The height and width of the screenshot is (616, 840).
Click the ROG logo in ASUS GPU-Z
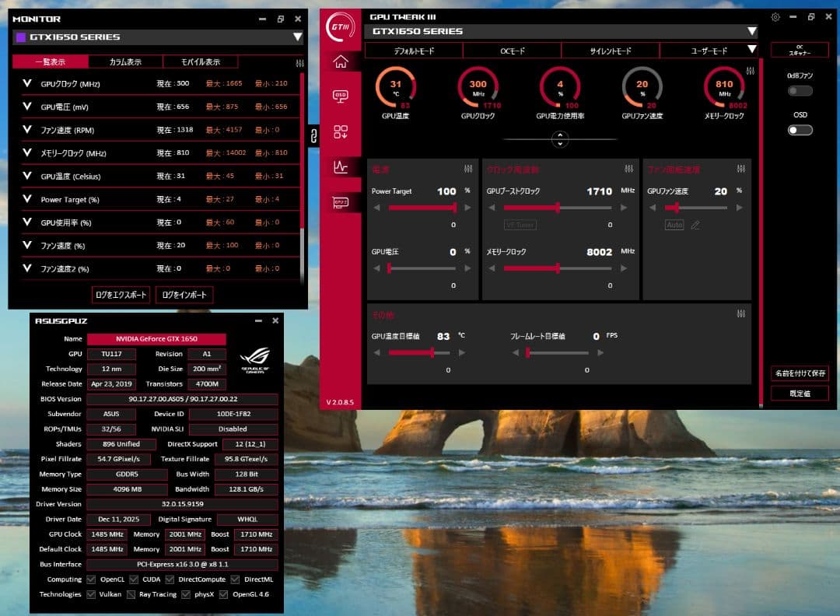pos(255,360)
